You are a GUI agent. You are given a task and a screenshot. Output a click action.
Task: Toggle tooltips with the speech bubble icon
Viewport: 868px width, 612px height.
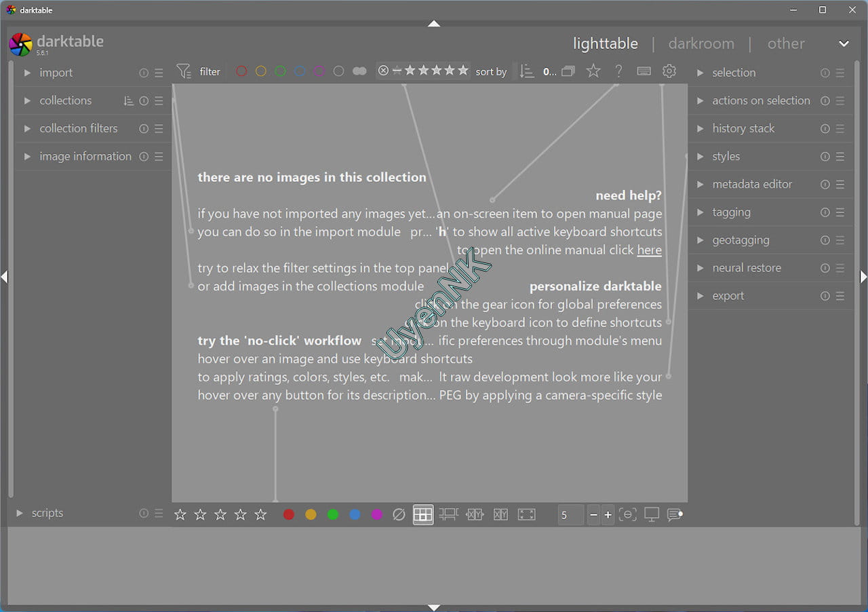point(675,515)
